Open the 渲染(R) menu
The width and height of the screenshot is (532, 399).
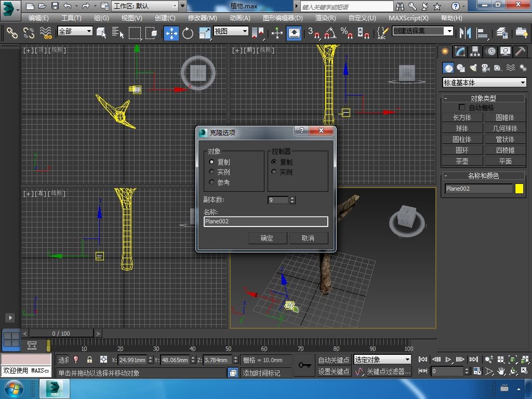[325, 18]
